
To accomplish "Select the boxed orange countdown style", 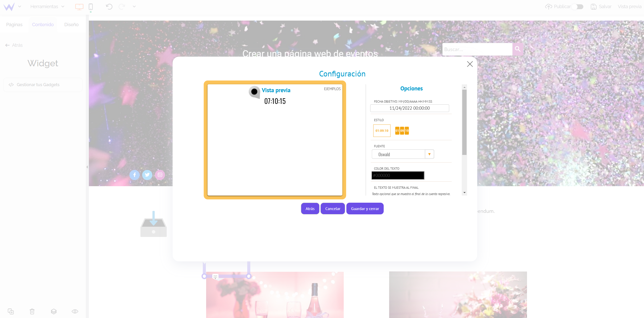I will [402, 131].
